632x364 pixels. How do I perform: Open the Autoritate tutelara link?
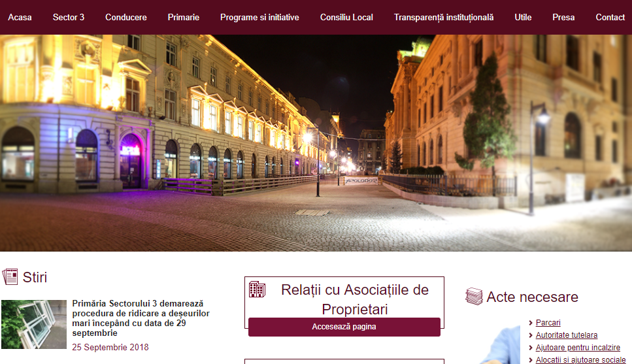click(566, 335)
